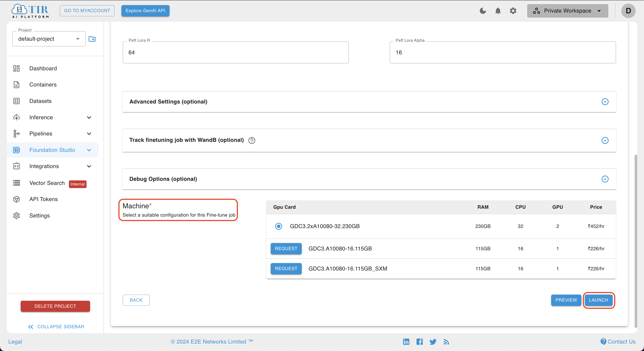Click the Dashboard sidebar icon

pyautogui.click(x=16, y=69)
